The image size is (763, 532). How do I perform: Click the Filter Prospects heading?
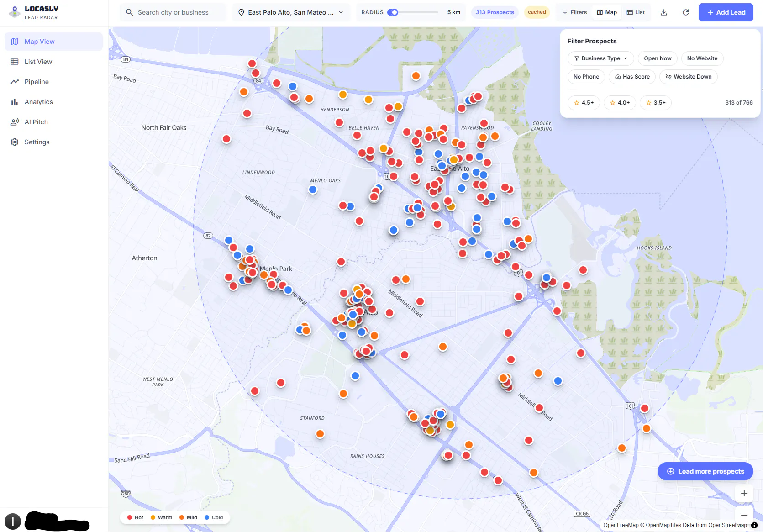pyautogui.click(x=592, y=41)
